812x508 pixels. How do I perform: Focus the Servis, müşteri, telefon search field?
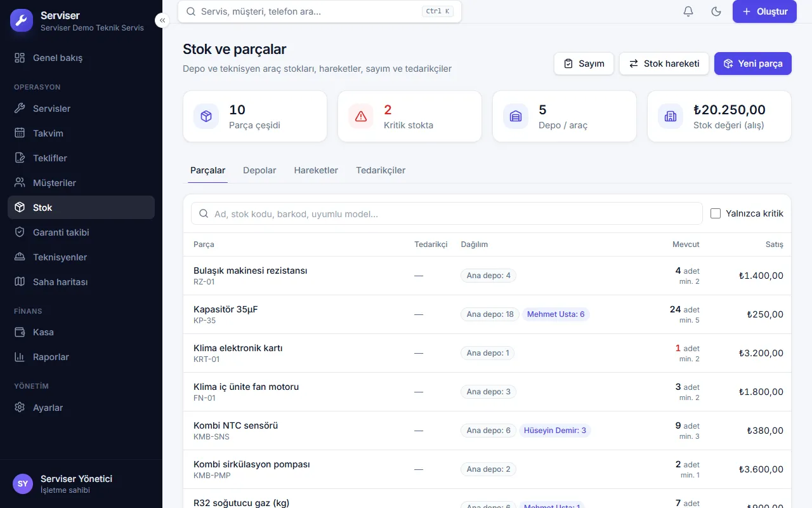point(320,11)
